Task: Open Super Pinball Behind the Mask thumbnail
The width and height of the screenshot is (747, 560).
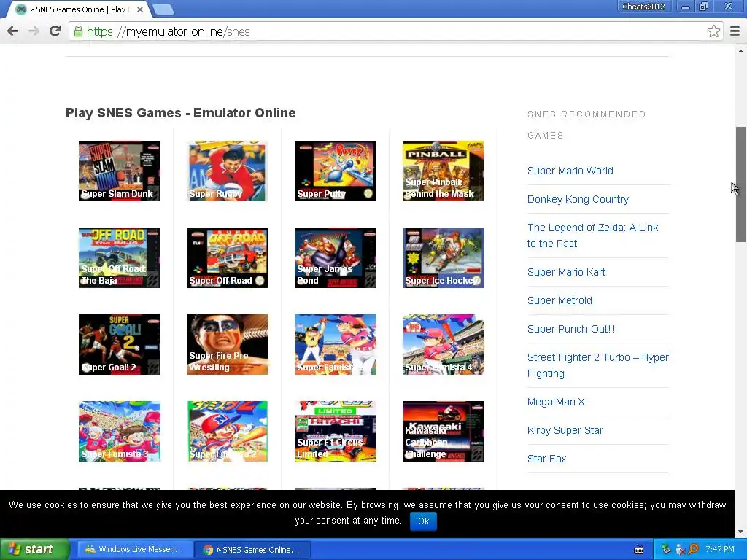Action: point(444,171)
